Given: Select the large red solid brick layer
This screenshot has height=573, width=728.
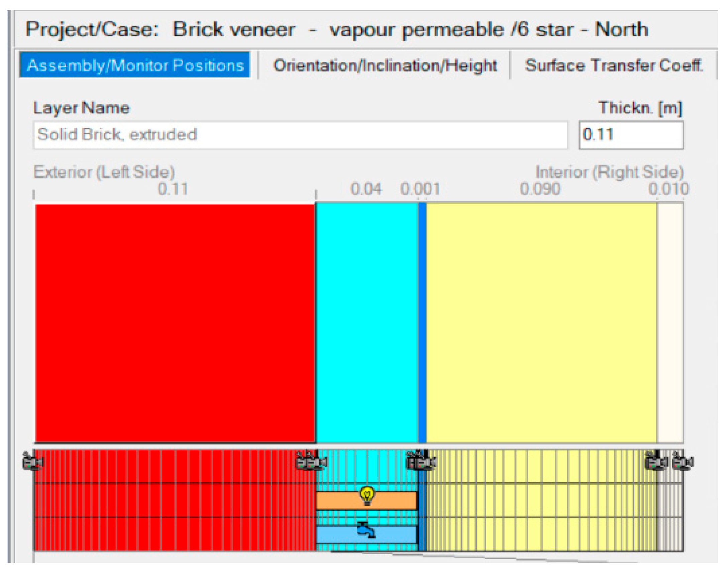Looking at the screenshot, I should tap(175, 323).
